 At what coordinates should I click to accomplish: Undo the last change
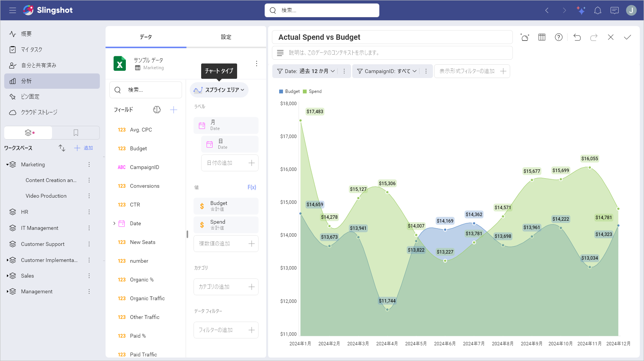577,37
